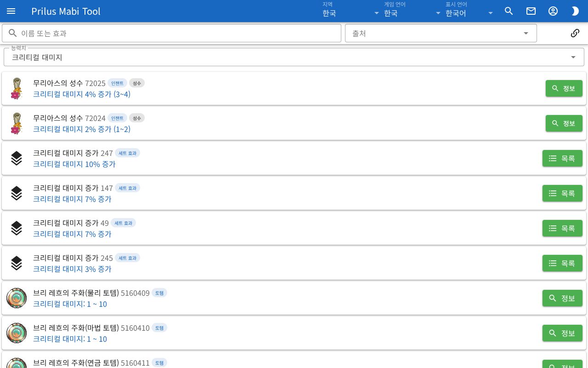Click the 토템 tag on item 5160409

(159, 293)
